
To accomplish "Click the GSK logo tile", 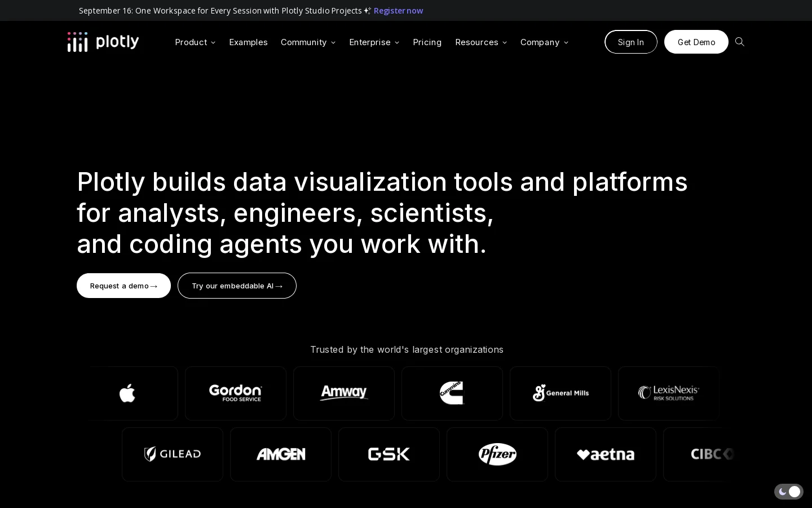I will click(389, 454).
